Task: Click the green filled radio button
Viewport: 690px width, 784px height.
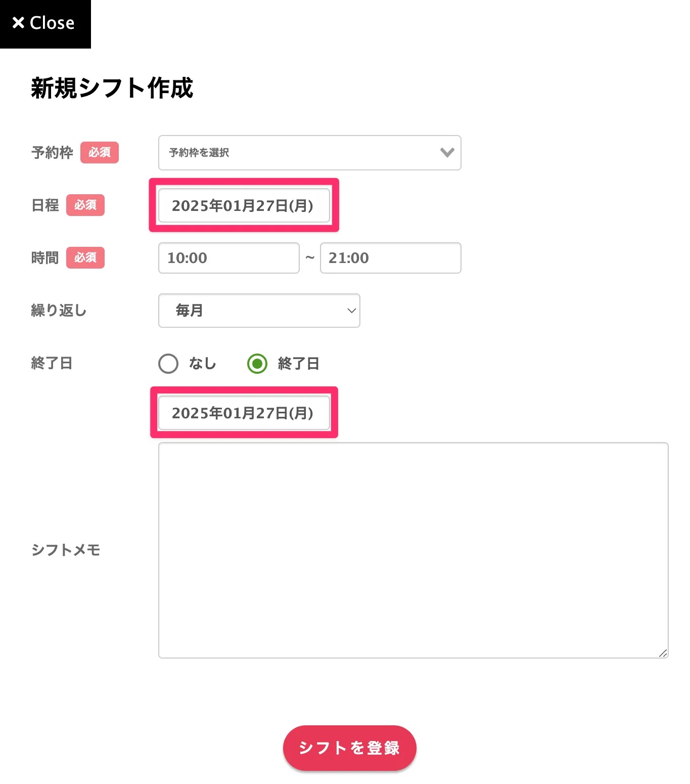Action: [257, 363]
